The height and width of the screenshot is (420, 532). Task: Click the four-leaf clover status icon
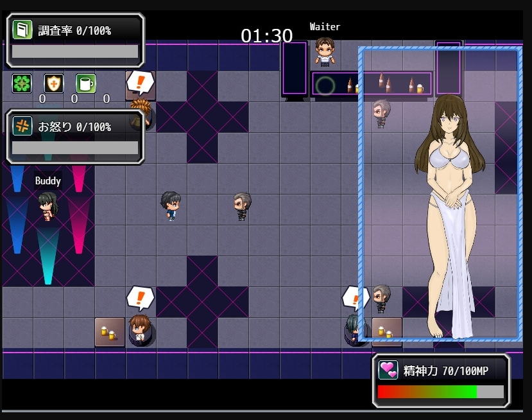point(21,83)
